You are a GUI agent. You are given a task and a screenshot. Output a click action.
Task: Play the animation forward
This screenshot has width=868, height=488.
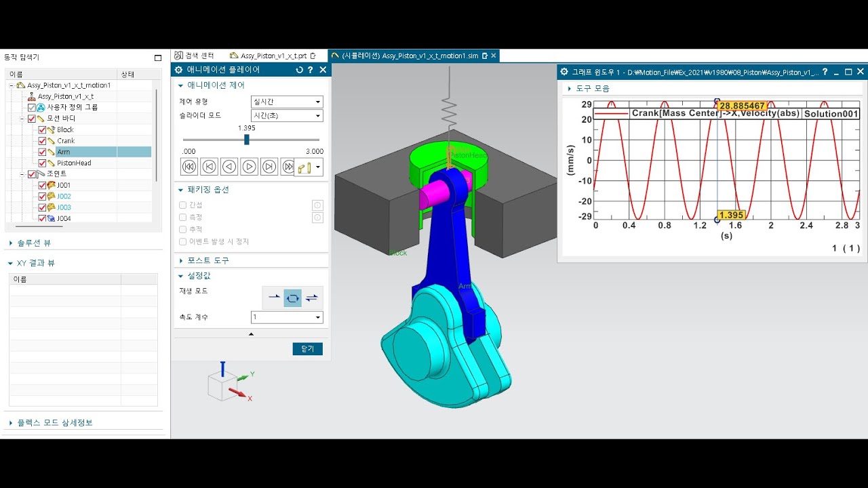point(250,166)
